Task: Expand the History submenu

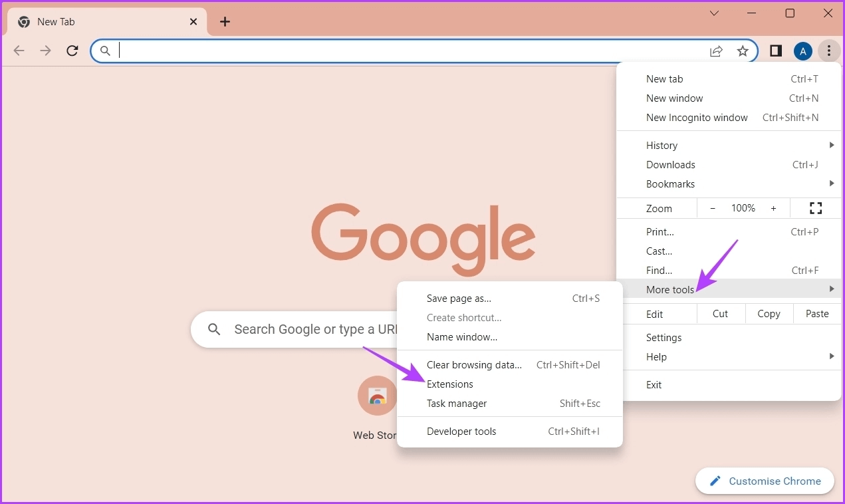Action: click(729, 145)
